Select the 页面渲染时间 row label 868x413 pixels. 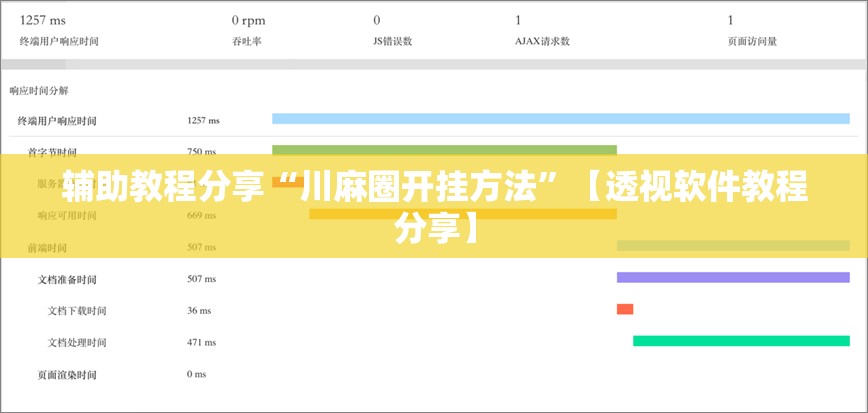click(67, 375)
